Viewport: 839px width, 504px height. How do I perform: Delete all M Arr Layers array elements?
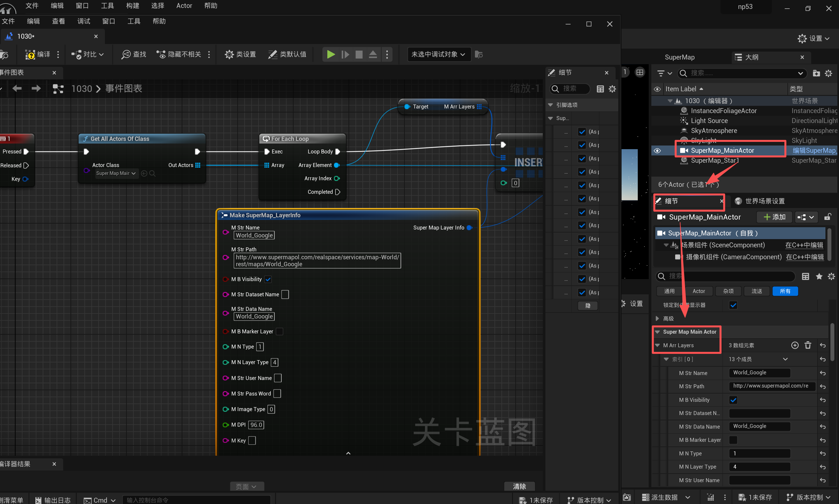[808, 345]
